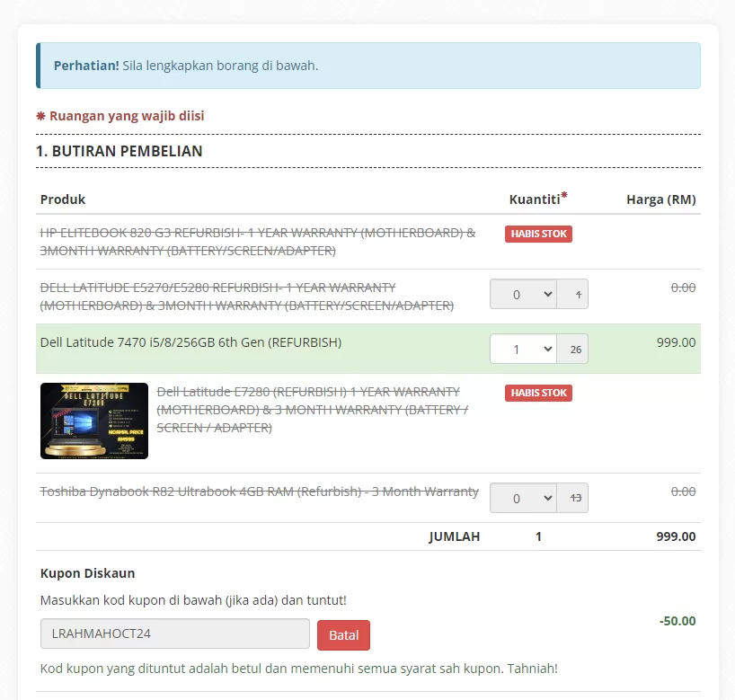Click the Dell Latitude E5270/E5280 product name

(247, 297)
